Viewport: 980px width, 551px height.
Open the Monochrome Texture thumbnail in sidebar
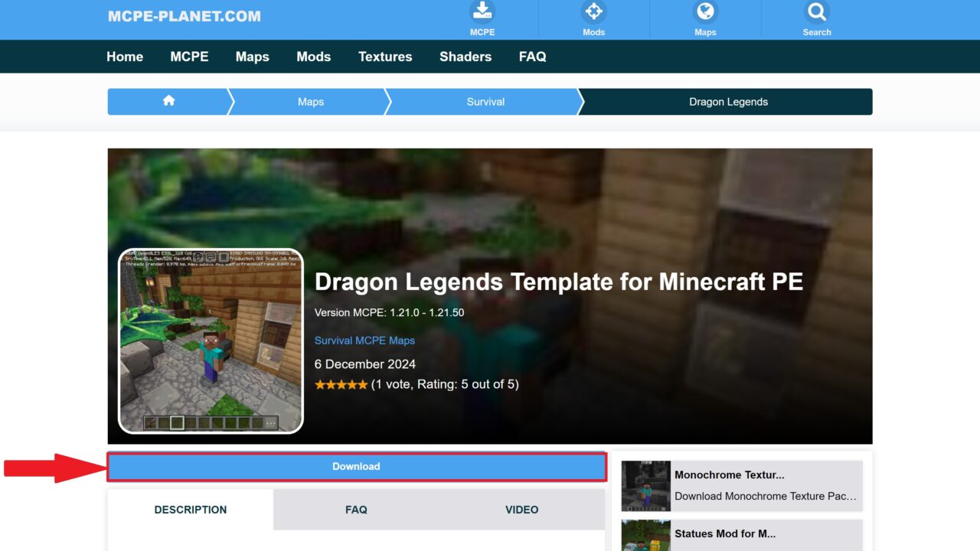[x=646, y=486]
